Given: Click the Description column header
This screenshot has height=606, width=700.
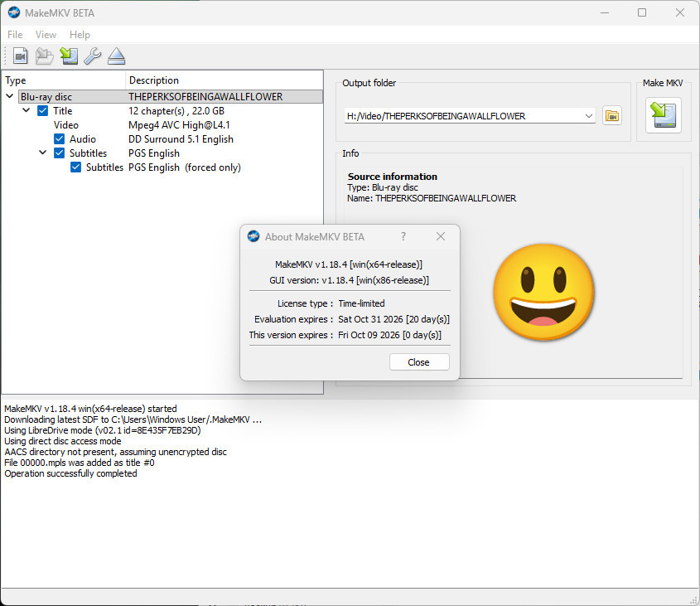Looking at the screenshot, I should (224, 80).
